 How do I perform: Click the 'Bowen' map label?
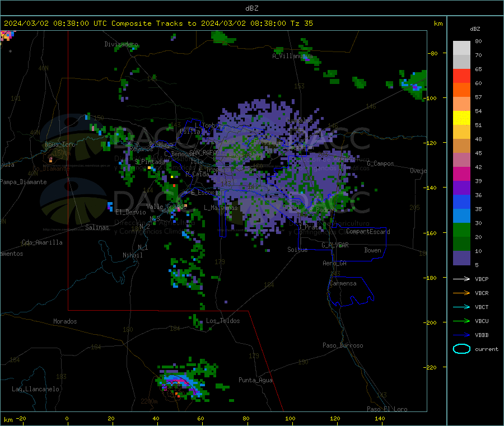coord(372,250)
